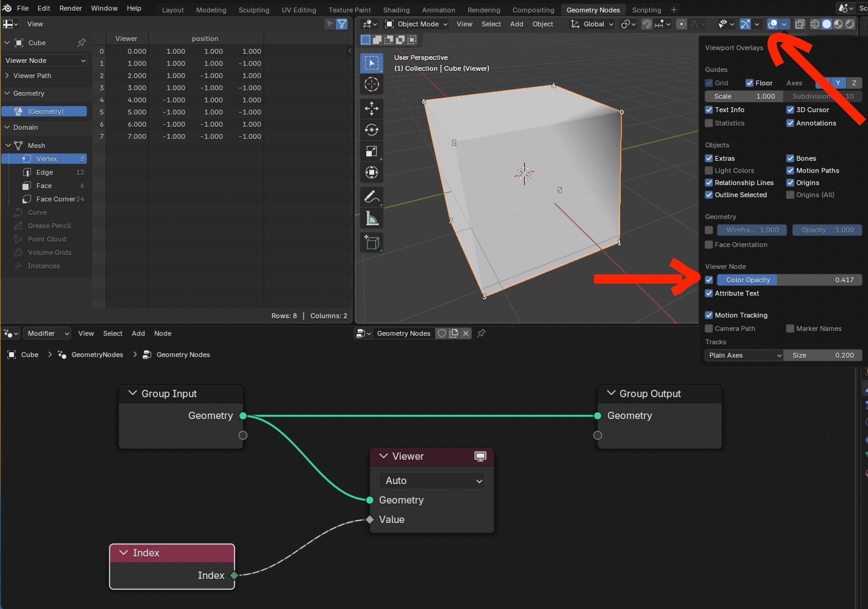Viewport: 868px width, 609px height.
Task: Open the File menu
Action: (x=23, y=8)
